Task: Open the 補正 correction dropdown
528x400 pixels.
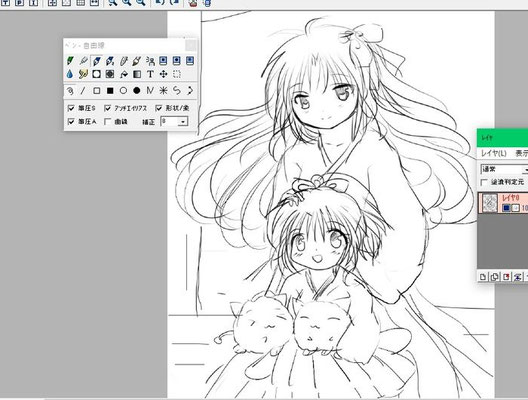Action: 183,122
